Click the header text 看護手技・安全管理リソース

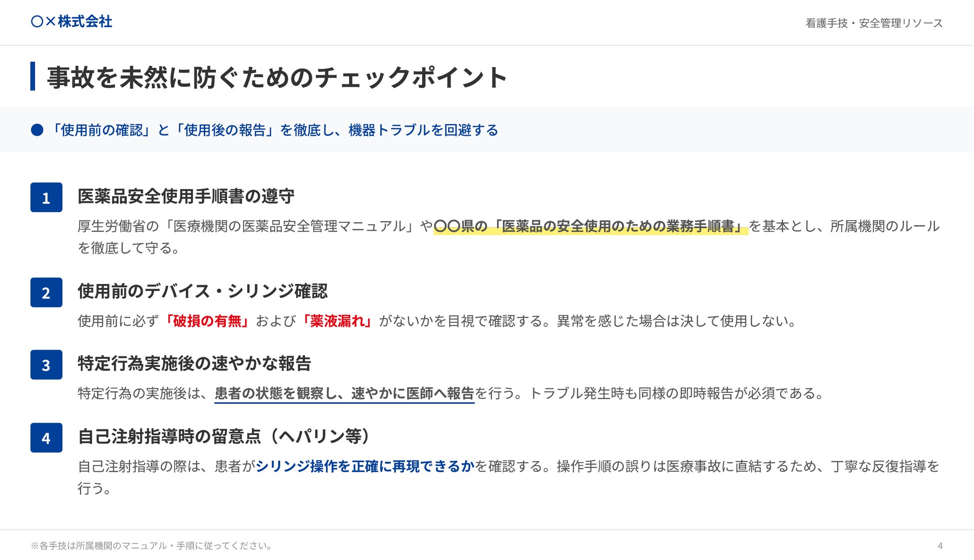pyautogui.click(x=874, y=23)
